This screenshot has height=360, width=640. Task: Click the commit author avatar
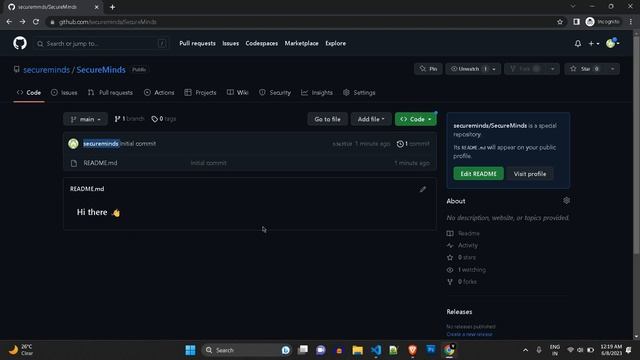[x=73, y=144]
